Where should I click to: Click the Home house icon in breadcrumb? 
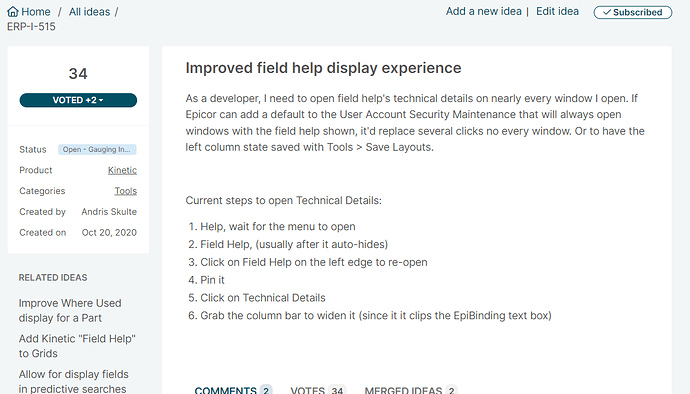coord(13,11)
